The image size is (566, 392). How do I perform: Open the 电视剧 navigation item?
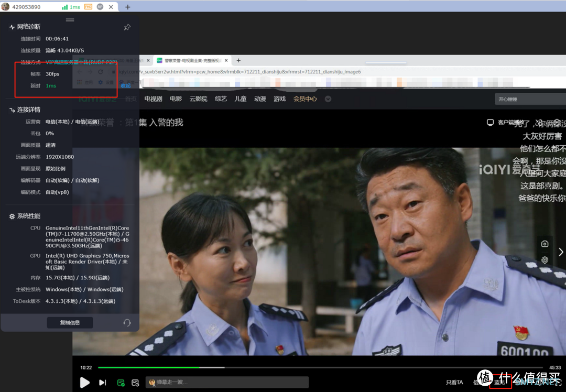[x=153, y=99]
